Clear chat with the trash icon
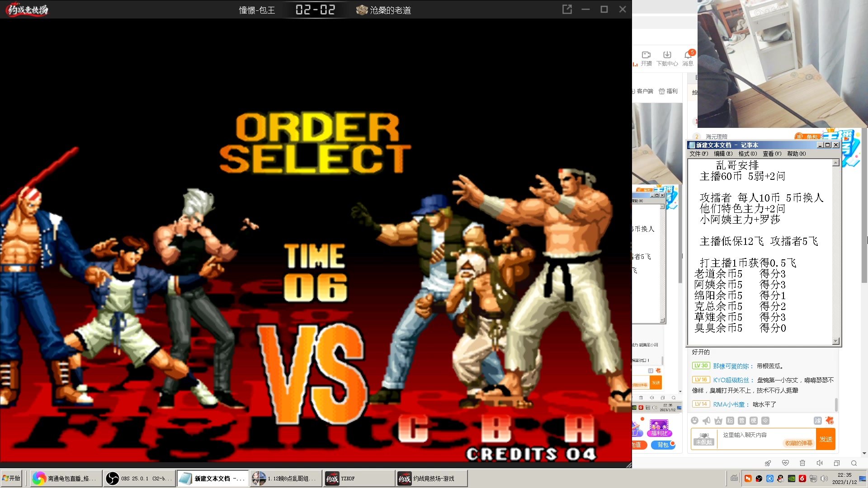868x488 pixels. click(802, 463)
